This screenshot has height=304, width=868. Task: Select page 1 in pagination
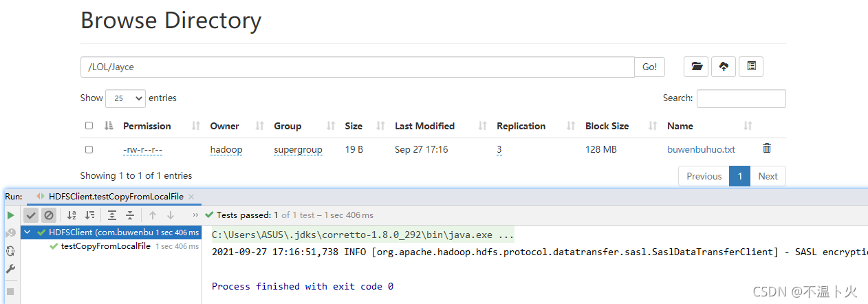click(x=739, y=176)
